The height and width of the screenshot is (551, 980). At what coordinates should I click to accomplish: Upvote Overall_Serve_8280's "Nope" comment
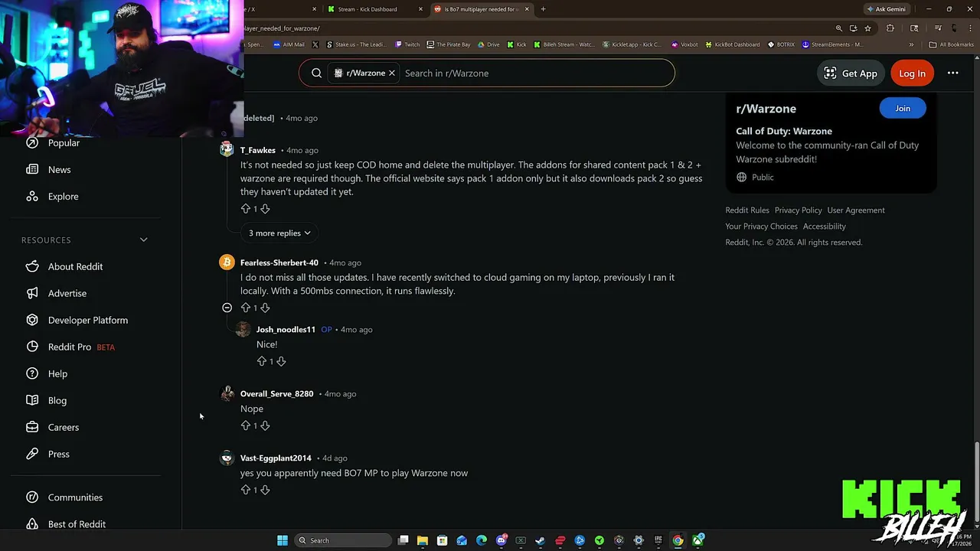(246, 425)
